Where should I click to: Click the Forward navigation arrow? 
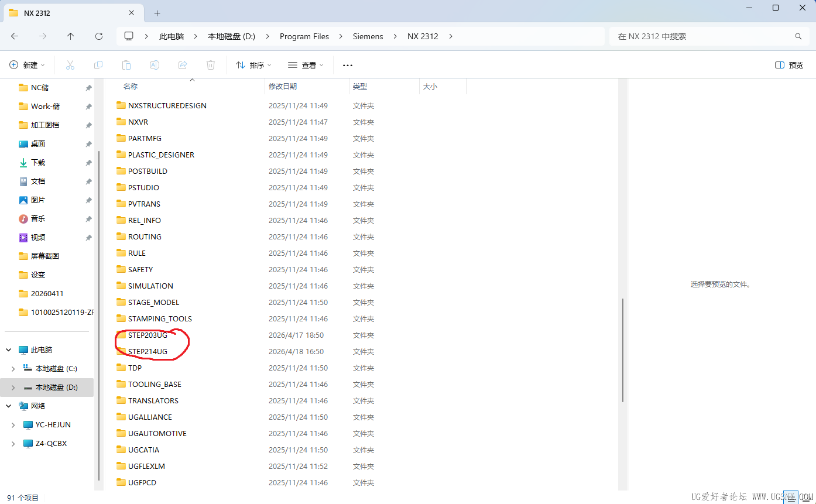pos(43,36)
